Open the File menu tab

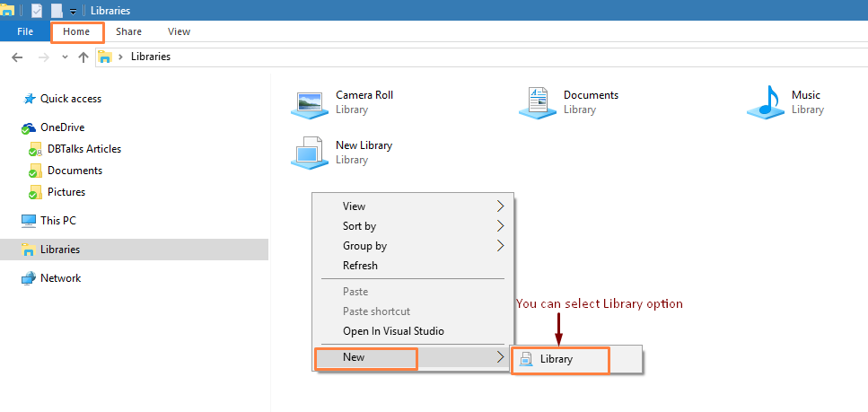25,31
